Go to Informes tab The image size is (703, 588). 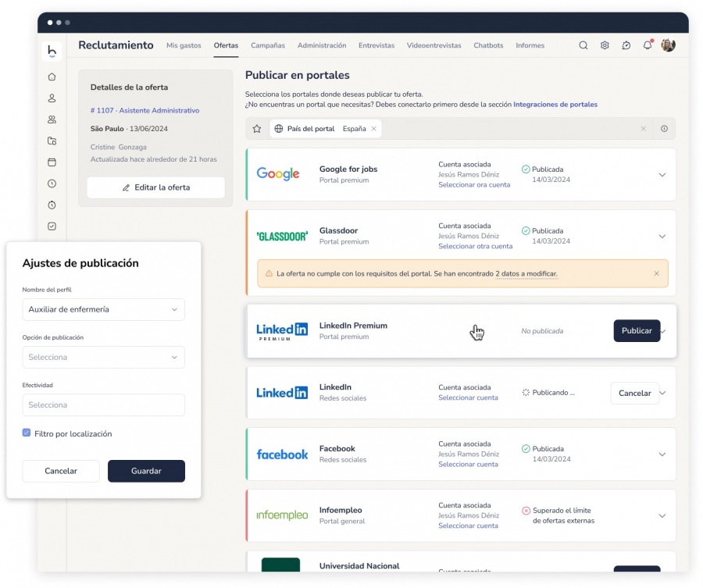530,45
